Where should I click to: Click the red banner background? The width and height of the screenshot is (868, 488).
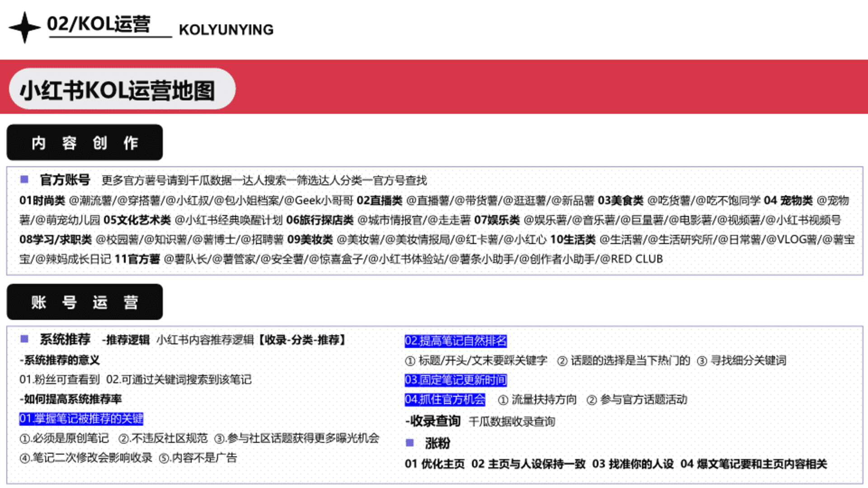[x=542, y=87]
